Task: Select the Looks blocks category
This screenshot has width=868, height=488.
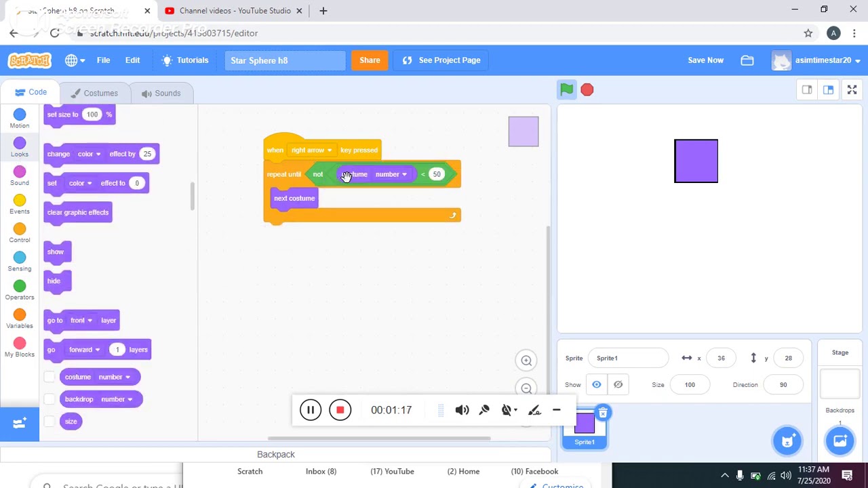Action: [x=20, y=147]
